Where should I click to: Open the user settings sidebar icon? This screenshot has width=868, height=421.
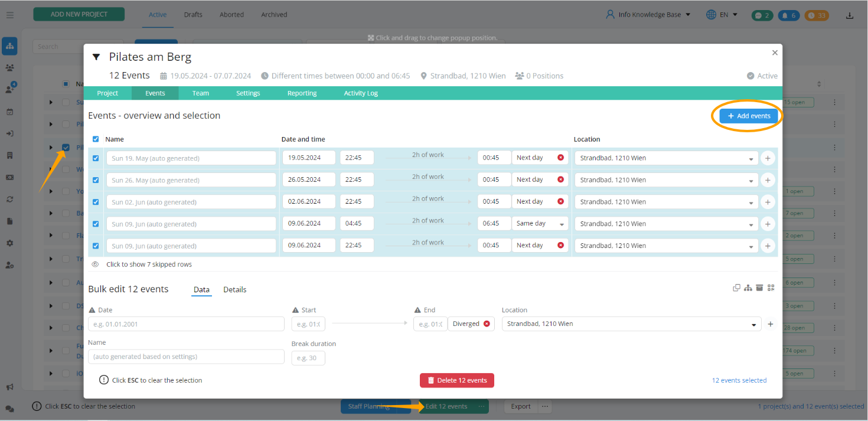tap(9, 265)
